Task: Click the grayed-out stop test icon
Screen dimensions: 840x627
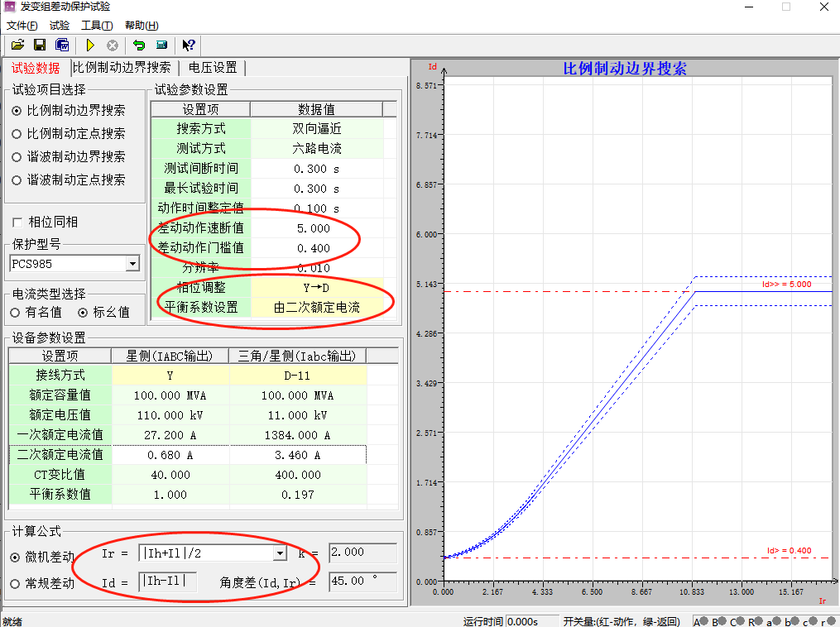Action: [112, 45]
